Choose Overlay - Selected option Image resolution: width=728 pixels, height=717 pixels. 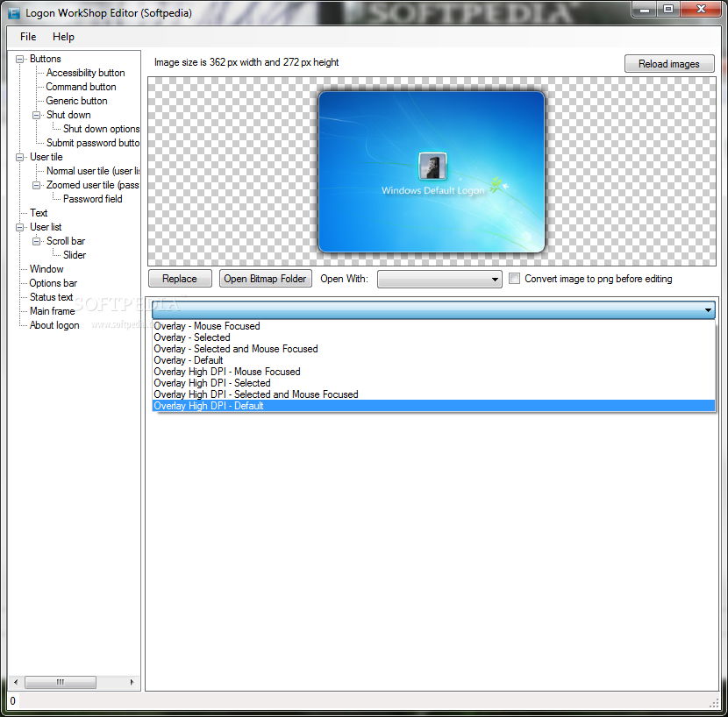click(433, 337)
